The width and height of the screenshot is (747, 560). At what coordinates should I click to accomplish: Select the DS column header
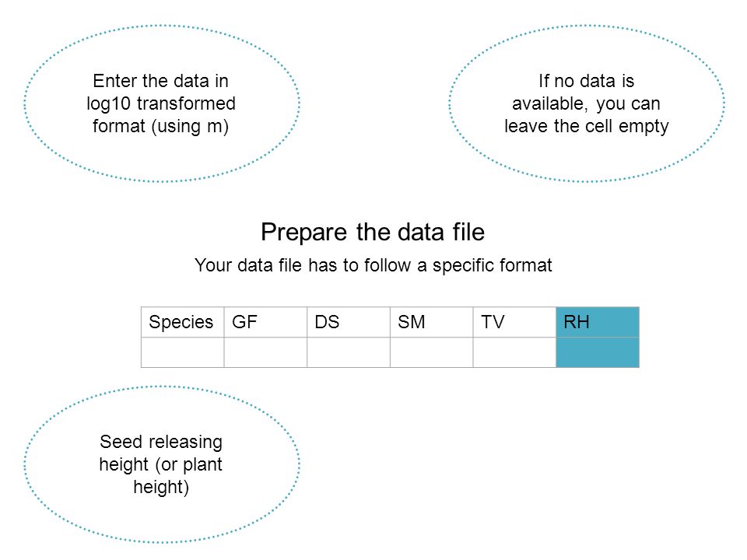[x=349, y=322]
